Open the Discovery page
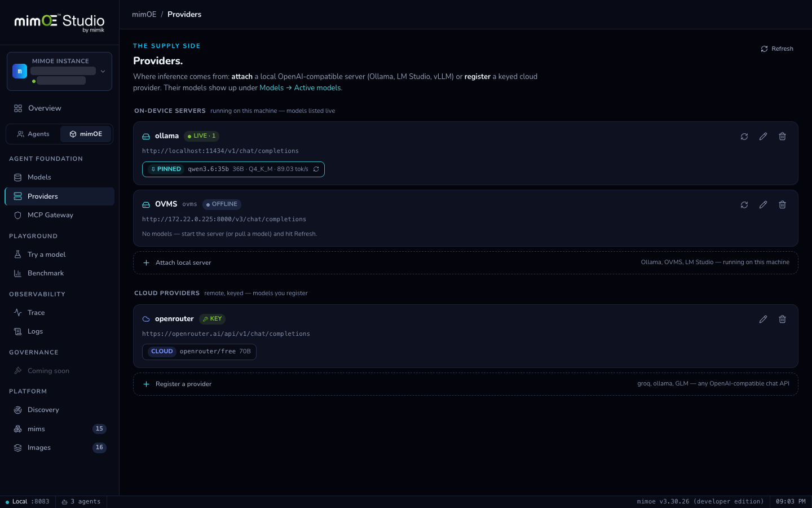This screenshot has width=812, height=508. (x=59, y=410)
